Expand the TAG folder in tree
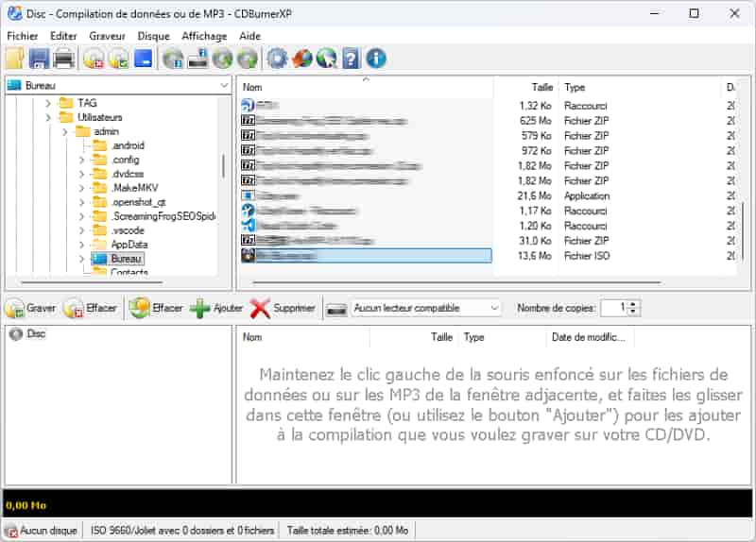 (48, 103)
